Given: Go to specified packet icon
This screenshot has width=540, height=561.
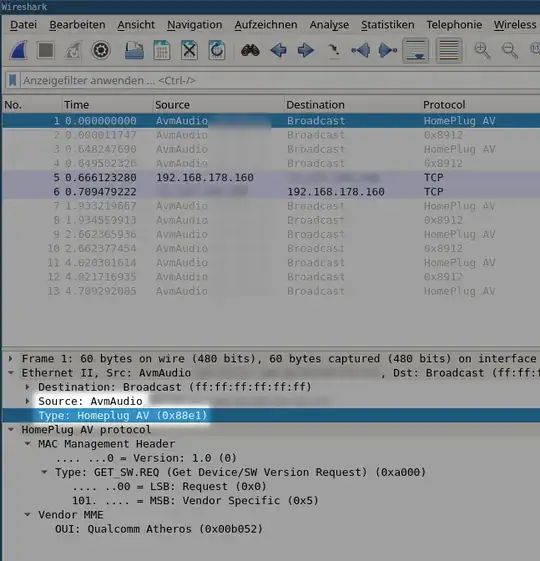Looking at the screenshot, I should (x=333, y=51).
